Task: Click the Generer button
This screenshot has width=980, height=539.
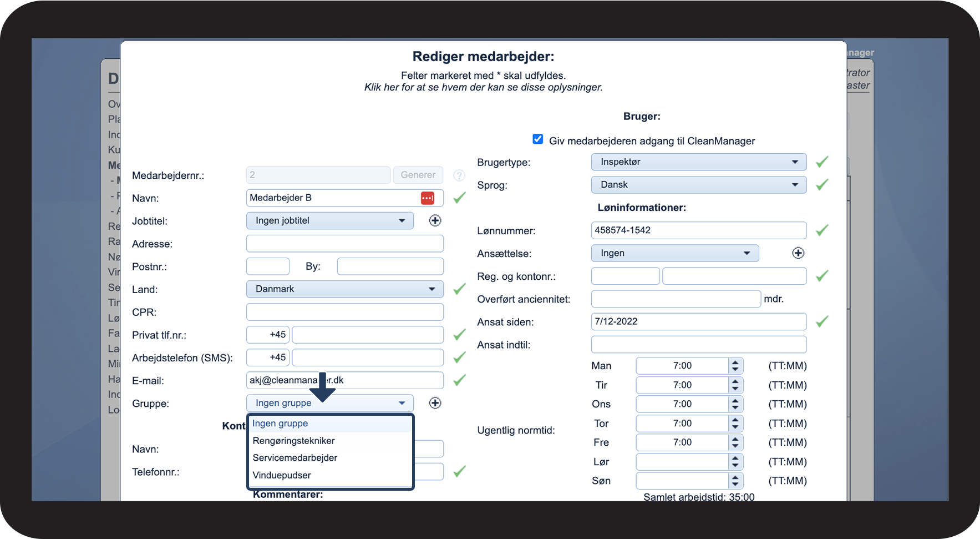Action: click(418, 175)
